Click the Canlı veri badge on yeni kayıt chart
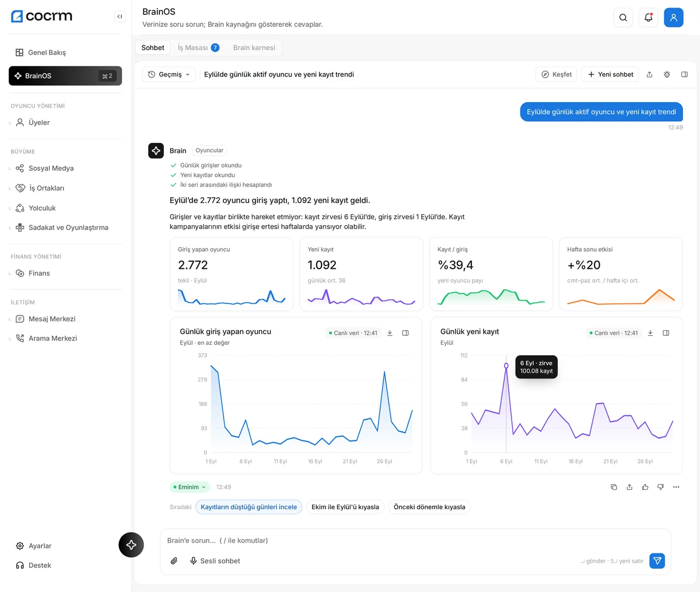Screen dimensions: 700x592 coord(614,333)
